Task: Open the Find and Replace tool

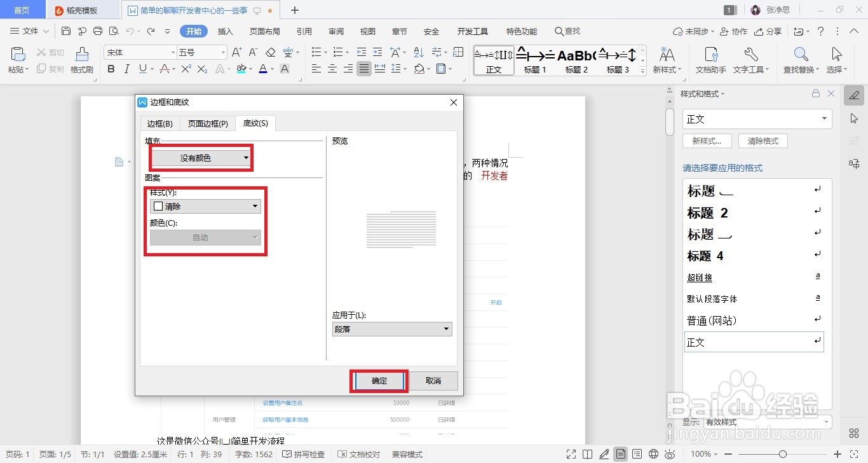Action: tap(799, 60)
